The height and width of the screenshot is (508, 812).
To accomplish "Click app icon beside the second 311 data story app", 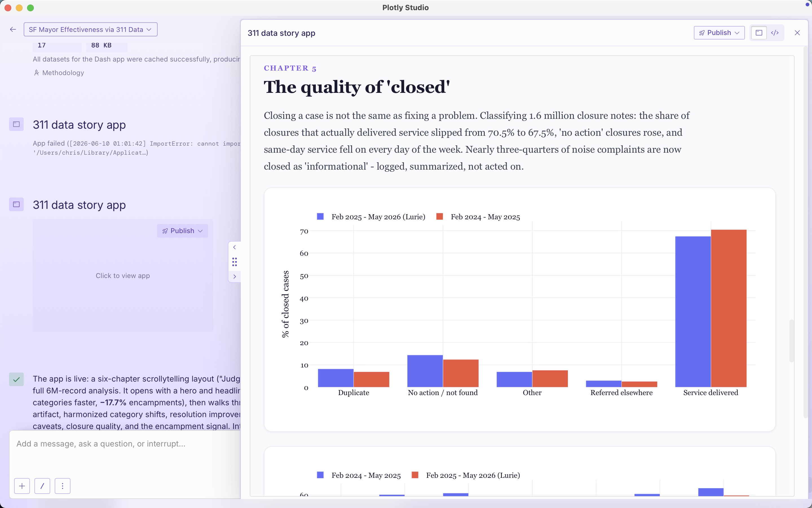I will pos(16,204).
